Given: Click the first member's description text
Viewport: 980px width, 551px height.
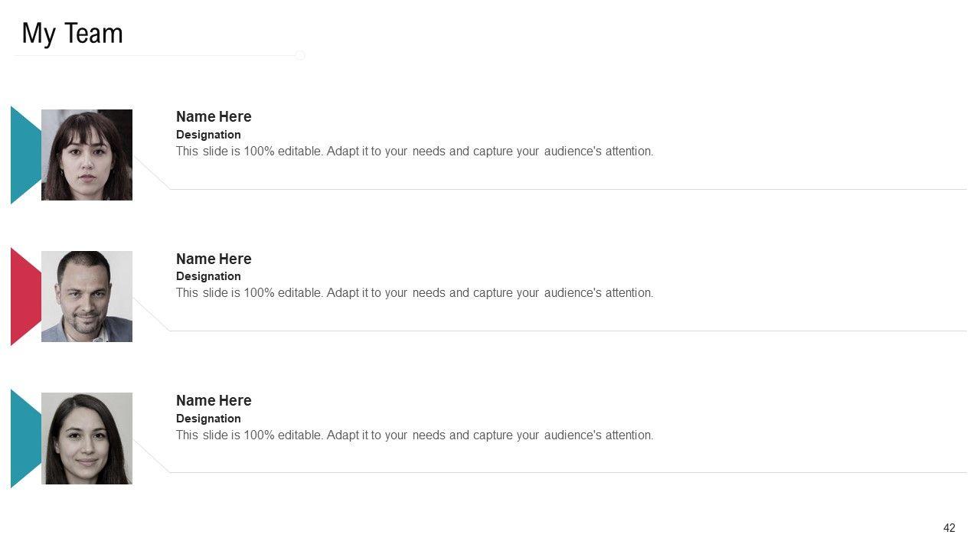Looking at the screenshot, I should 414,152.
